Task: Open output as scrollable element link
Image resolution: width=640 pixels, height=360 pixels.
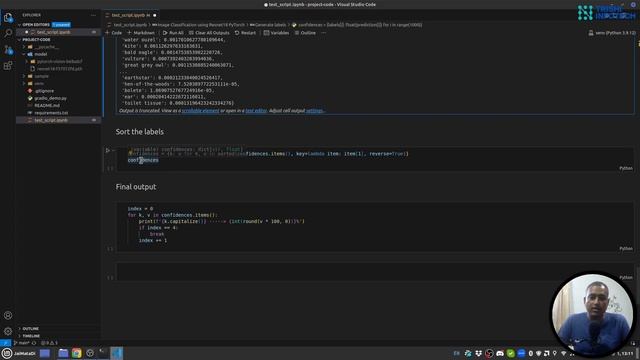Action: click(200, 111)
